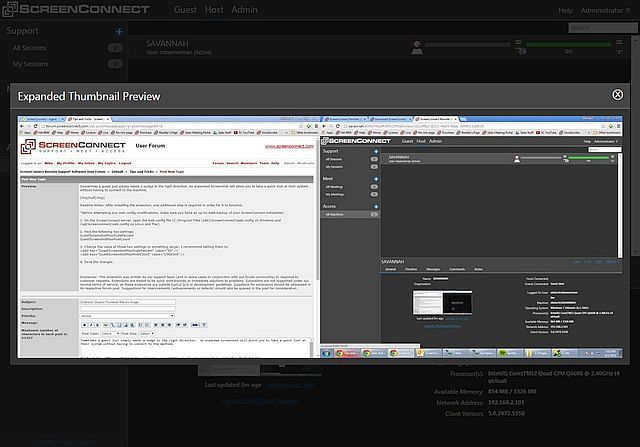Click the ScreenConnect logo in the header

click(76, 9)
